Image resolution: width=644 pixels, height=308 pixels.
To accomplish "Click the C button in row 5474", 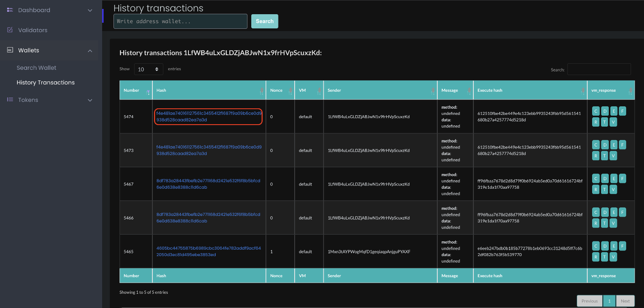I will tap(596, 111).
